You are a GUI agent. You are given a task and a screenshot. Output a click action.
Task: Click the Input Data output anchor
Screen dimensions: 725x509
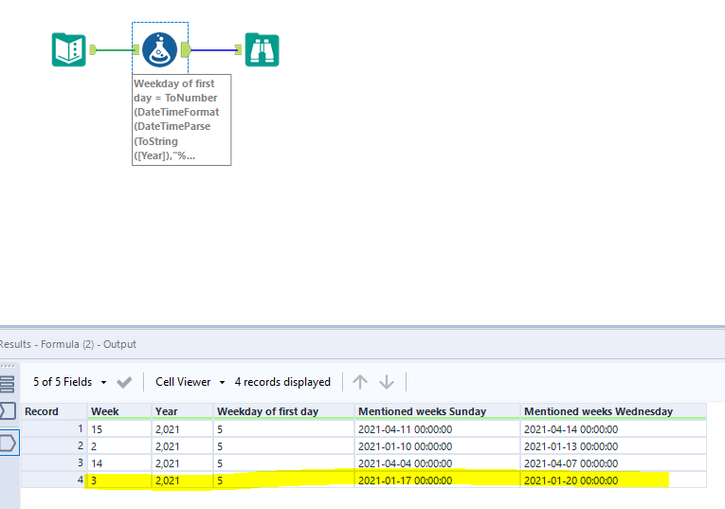[93, 49]
